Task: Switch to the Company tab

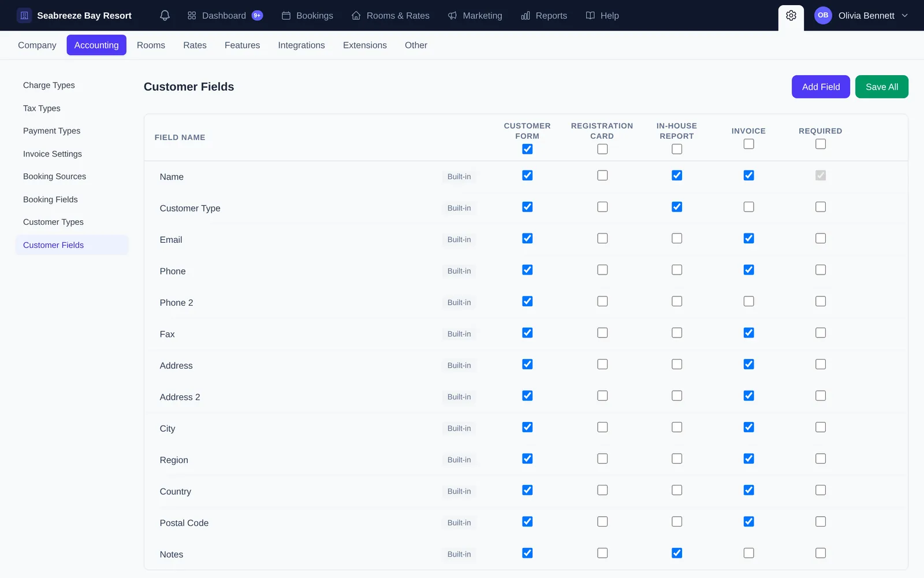Action: click(x=37, y=45)
